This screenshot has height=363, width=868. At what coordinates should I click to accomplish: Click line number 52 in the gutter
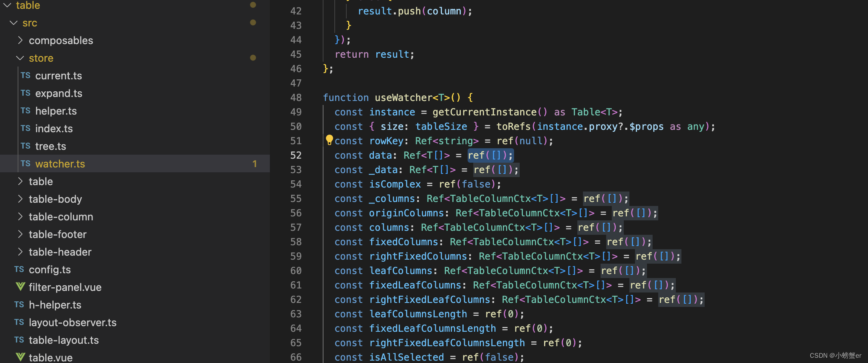tap(296, 155)
